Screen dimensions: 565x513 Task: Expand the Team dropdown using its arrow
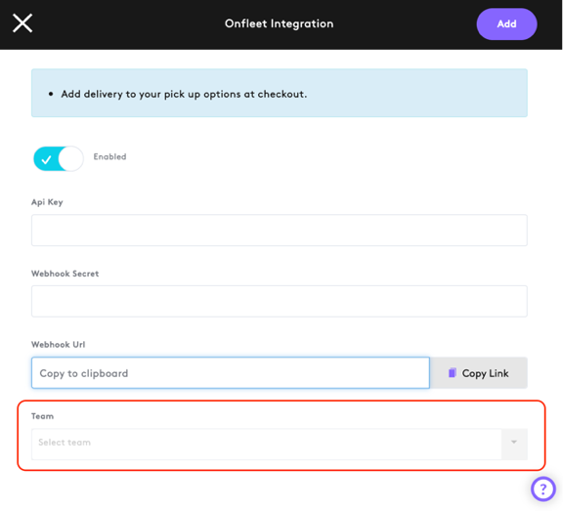(x=514, y=442)
